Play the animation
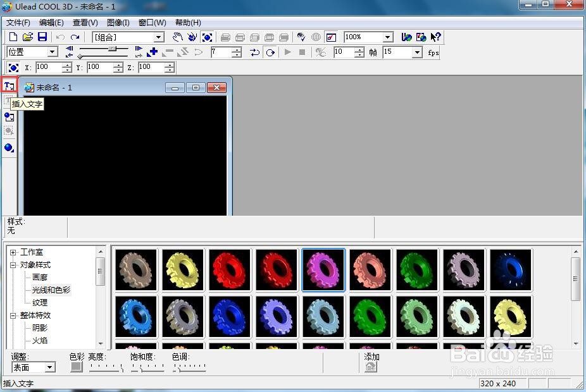This screenshot has width=586, height=392. click(x=287, y=52)
